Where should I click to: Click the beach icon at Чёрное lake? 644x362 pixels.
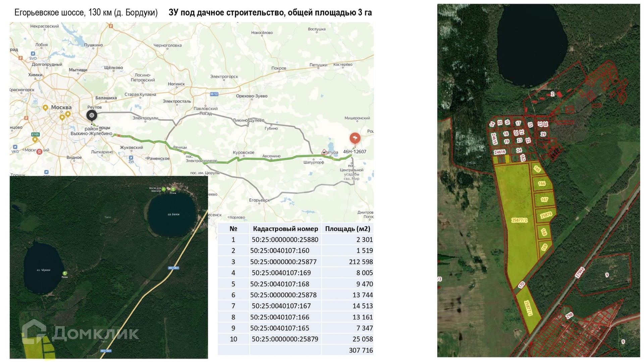tap(65, 273)
